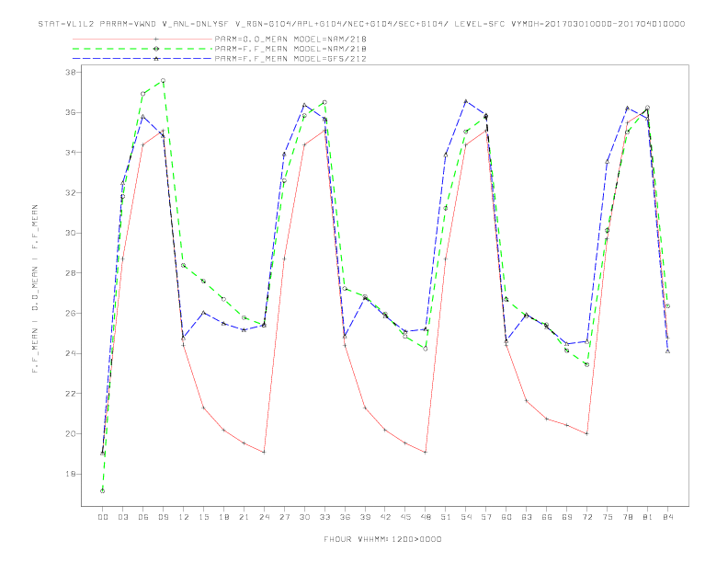Screen dimensions: 728x563
Task: Click blue GFS triangle marker at hour 54 peak
Action: pos(466,101)
